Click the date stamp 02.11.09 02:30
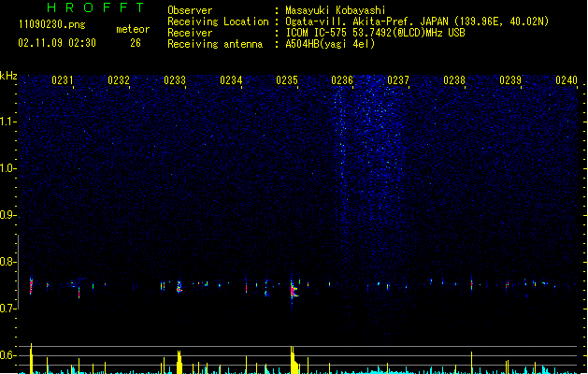 pyautogui.click(x=57, y=43)
